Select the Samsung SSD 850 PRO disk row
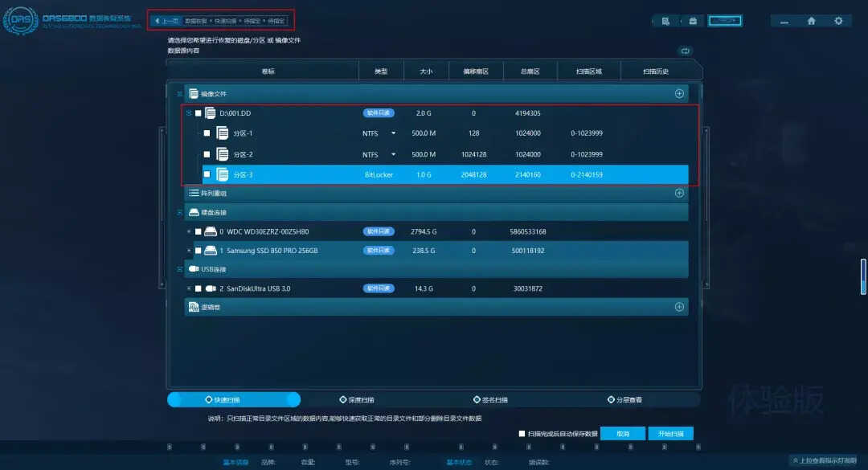This screenshot has height=470, width=868. point(272,251)
